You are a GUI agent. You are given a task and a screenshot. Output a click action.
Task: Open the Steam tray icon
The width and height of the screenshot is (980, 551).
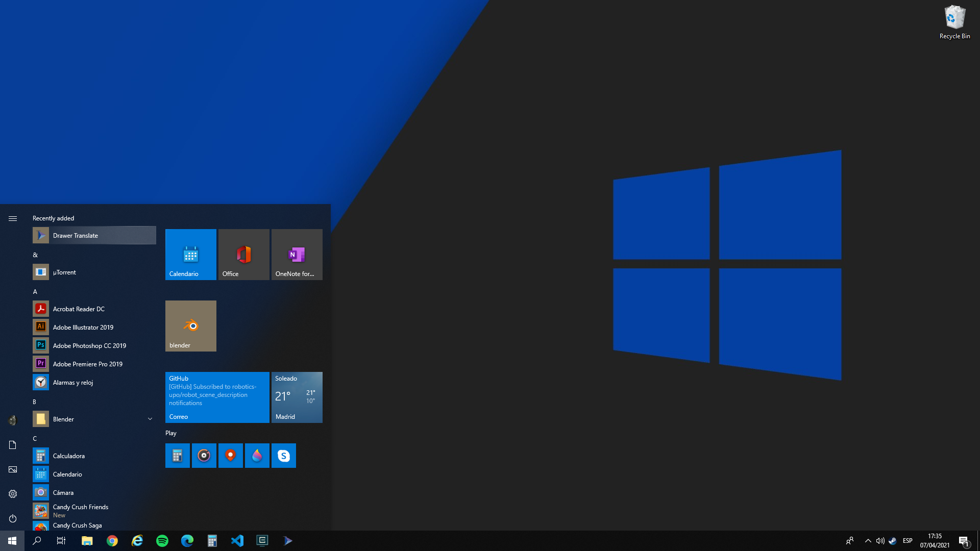(x=892, y=541)
